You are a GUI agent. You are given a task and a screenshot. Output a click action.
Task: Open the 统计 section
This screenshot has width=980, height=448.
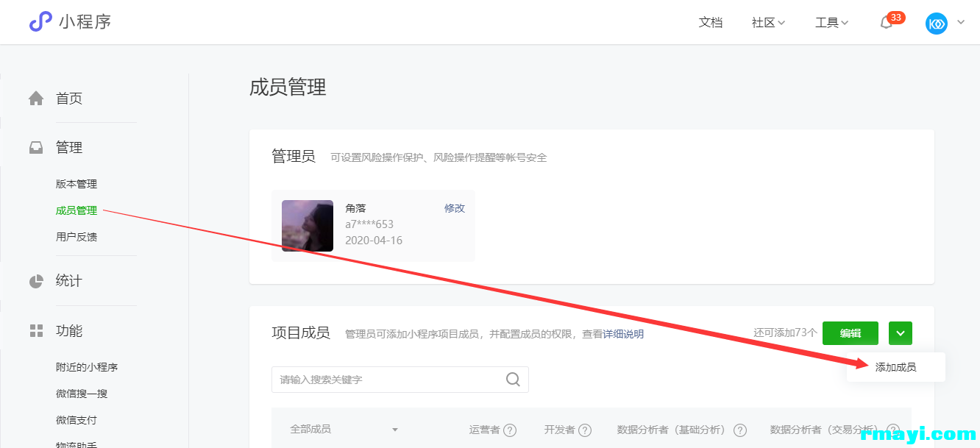coord(69,280)
